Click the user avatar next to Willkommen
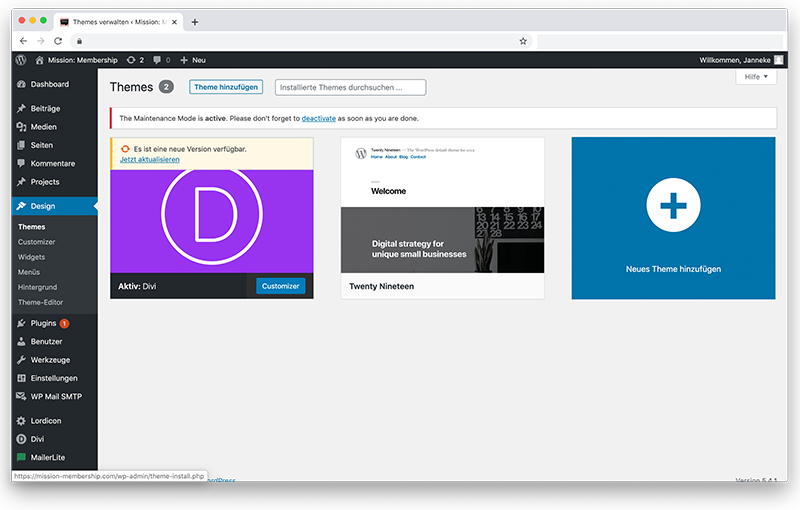Screen dimensions: 800x510 pos(779,60)
